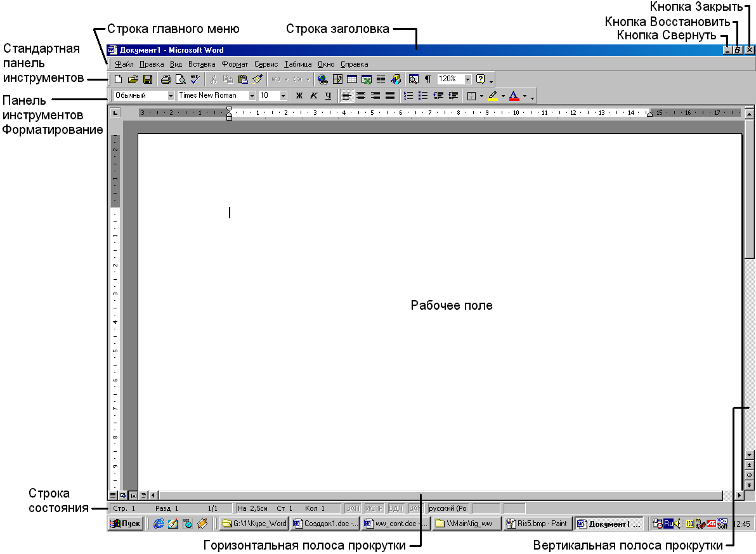Image resolution: width=756 pixels, height=554 pixels.
Task: Align text right
Action: [375, 96]
